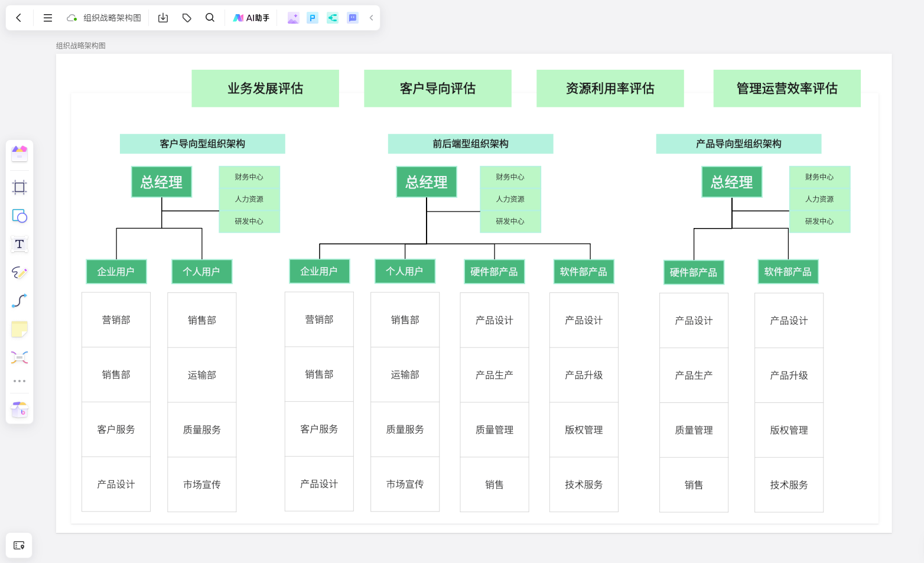Select the 业务发展评估 header box
This screenshot has width=924, height=563.
pyautogui.click(x=265, y=89)
